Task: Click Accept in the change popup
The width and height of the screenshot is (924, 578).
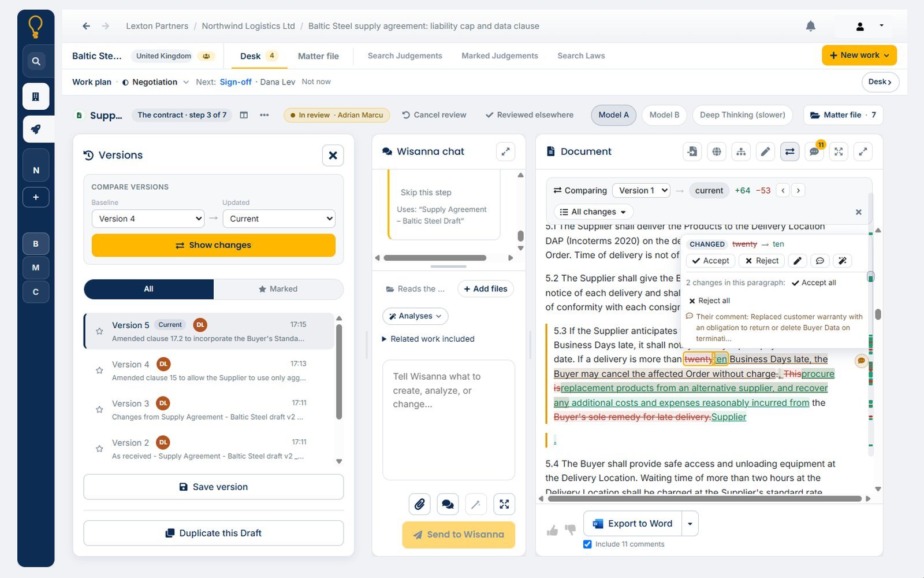Action: point(710,261)
